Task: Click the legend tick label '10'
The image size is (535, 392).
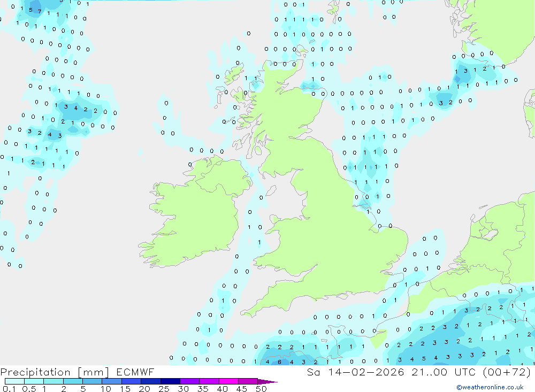Action: 106,389
